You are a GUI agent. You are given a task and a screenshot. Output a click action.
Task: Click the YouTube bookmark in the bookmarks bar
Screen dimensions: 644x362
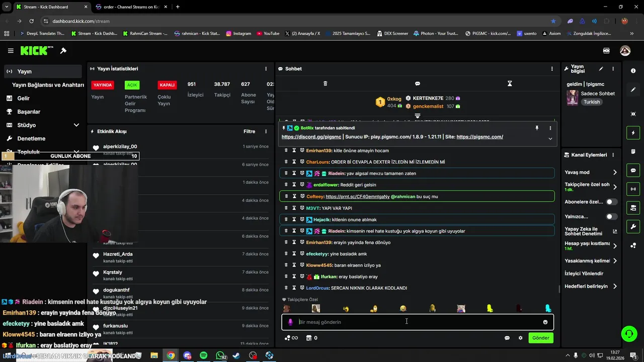[268, 34]
